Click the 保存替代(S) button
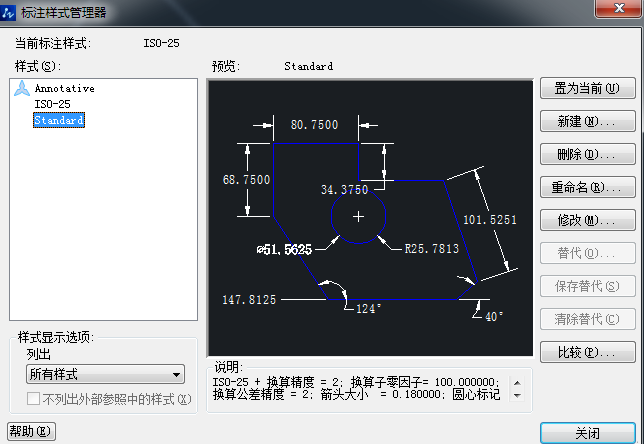The height and width of the screenshot is (444, 644). click(587, 287)
